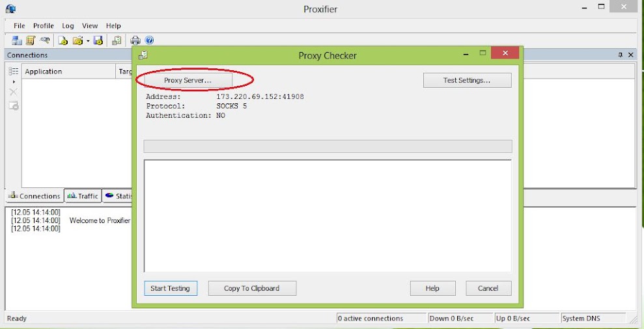This screenshot has width=644, height=329.
Task: Open the View menu
Action: click(x=90, y=26)
